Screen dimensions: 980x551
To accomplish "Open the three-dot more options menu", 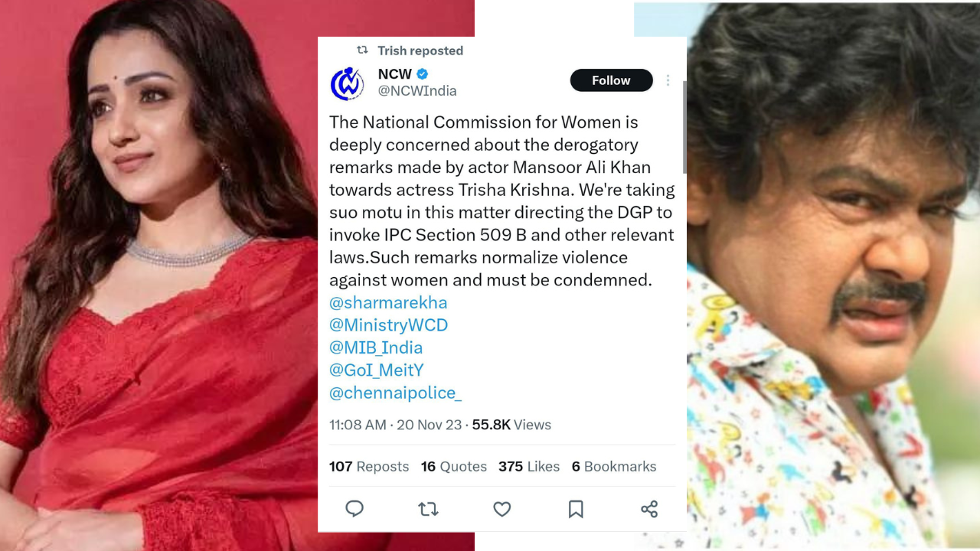I will click(x=668, y=80).
